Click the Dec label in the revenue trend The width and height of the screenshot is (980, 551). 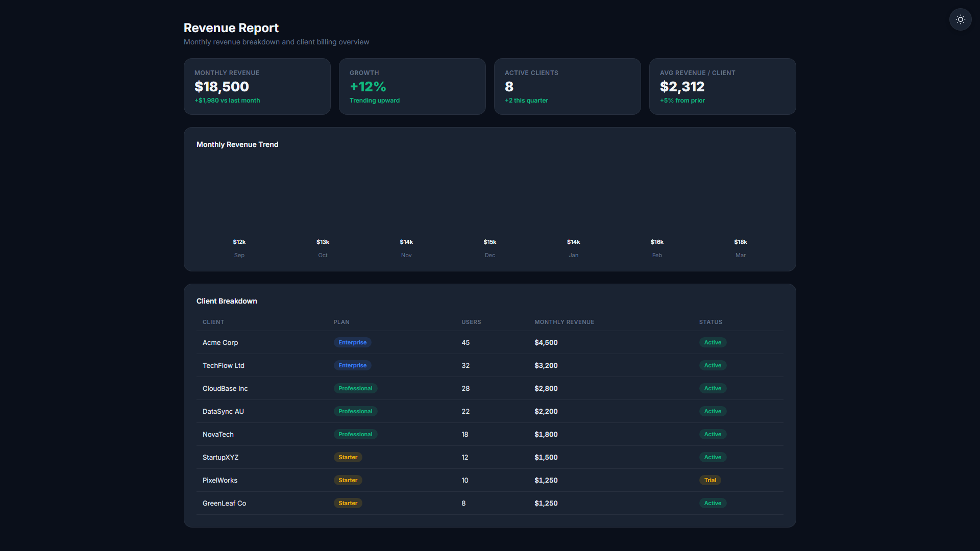[490, 255]
